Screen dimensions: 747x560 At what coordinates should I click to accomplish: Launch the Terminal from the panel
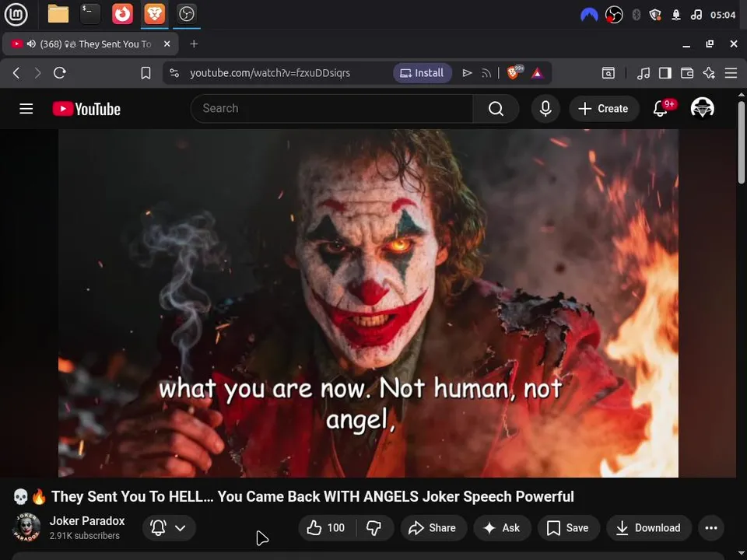[90, 14]
